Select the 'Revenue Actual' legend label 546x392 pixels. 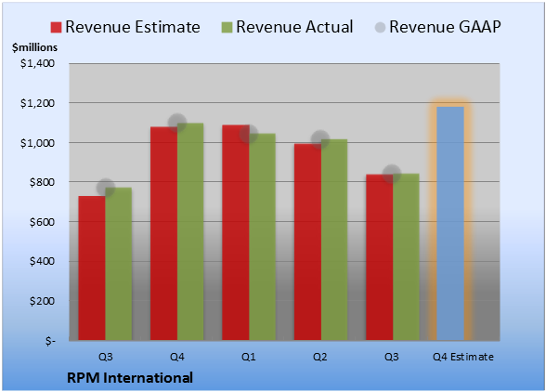294,27
